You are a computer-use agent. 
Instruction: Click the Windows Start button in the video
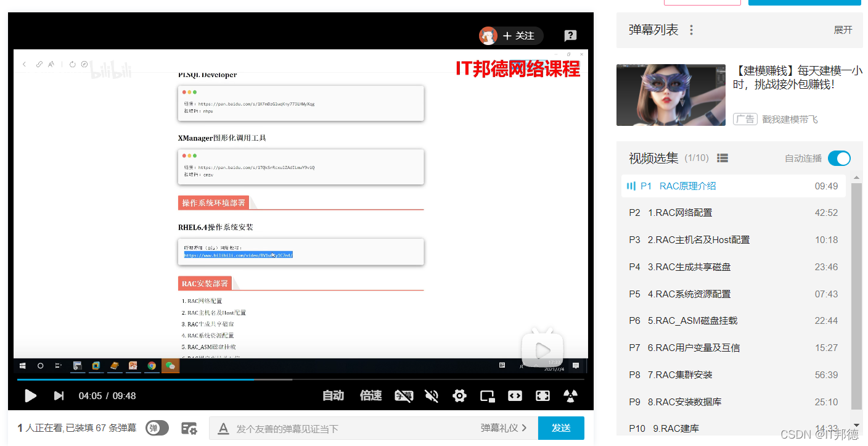(x=23, y=365)
